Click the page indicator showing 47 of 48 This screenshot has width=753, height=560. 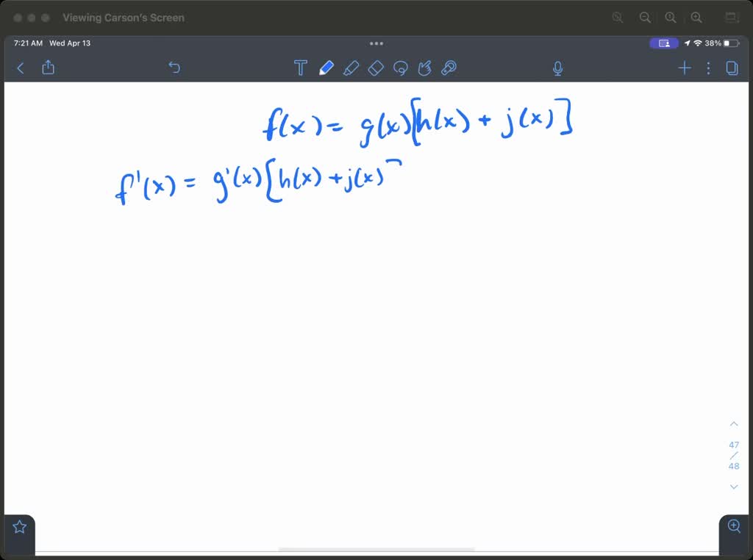(x=733, y=455)
